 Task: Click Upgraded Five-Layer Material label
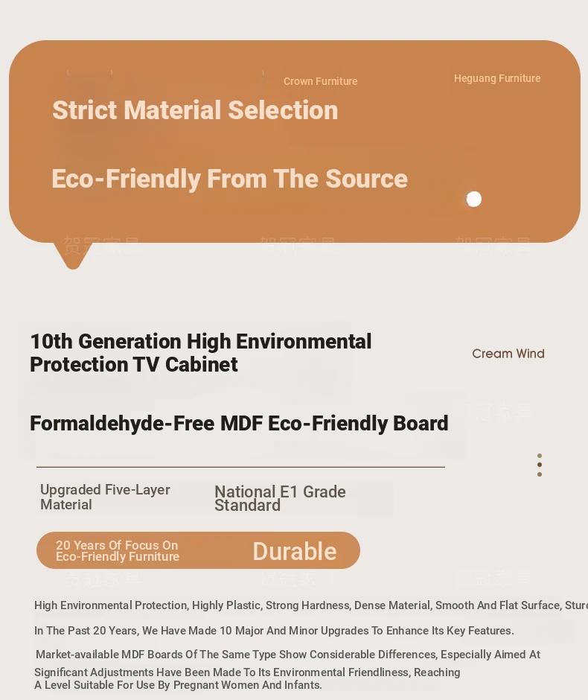[105, 497]
